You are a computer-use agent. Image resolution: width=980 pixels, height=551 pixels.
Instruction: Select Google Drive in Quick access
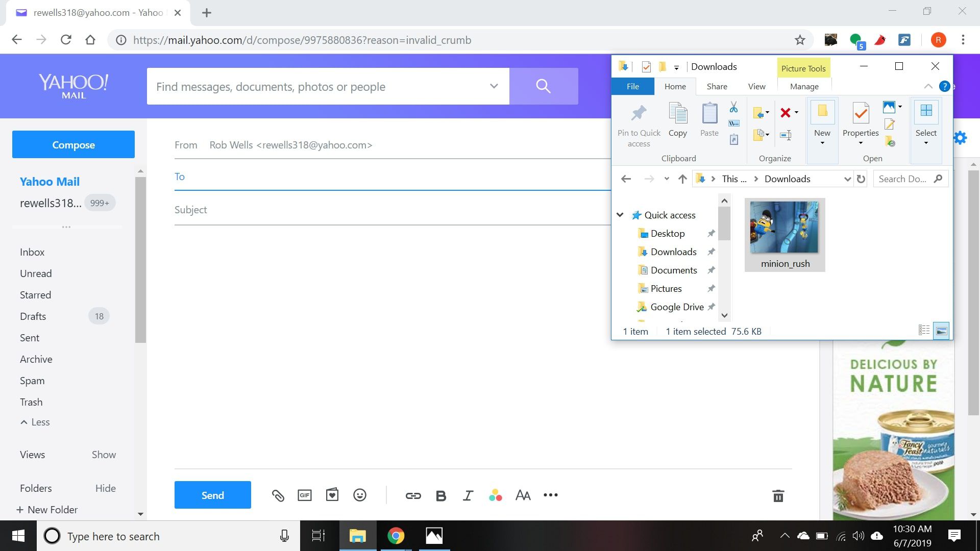(x=677, y=307)
